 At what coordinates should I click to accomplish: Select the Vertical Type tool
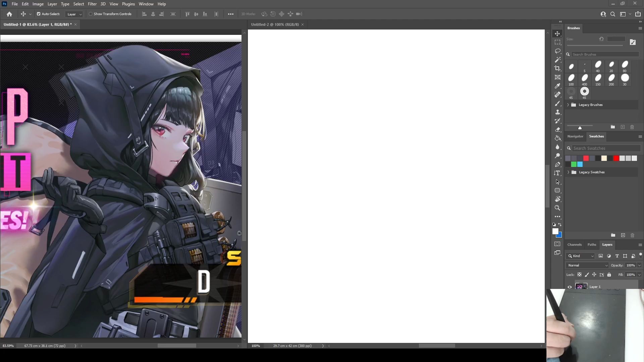(x=557, y=173)
